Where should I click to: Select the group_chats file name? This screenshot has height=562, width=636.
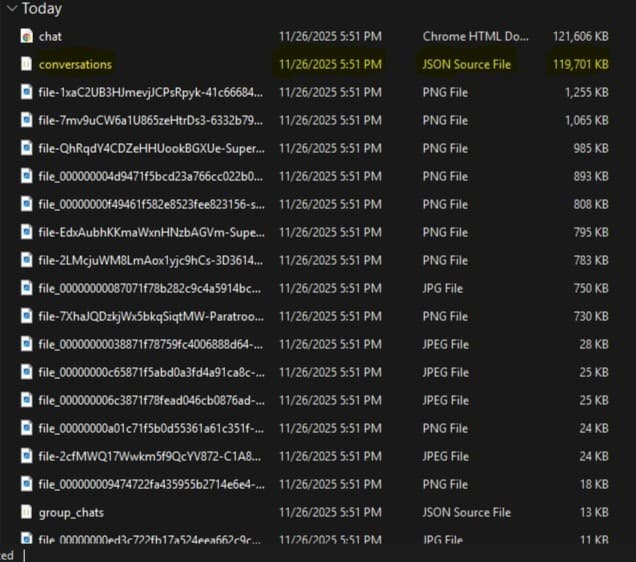point(71,513)
